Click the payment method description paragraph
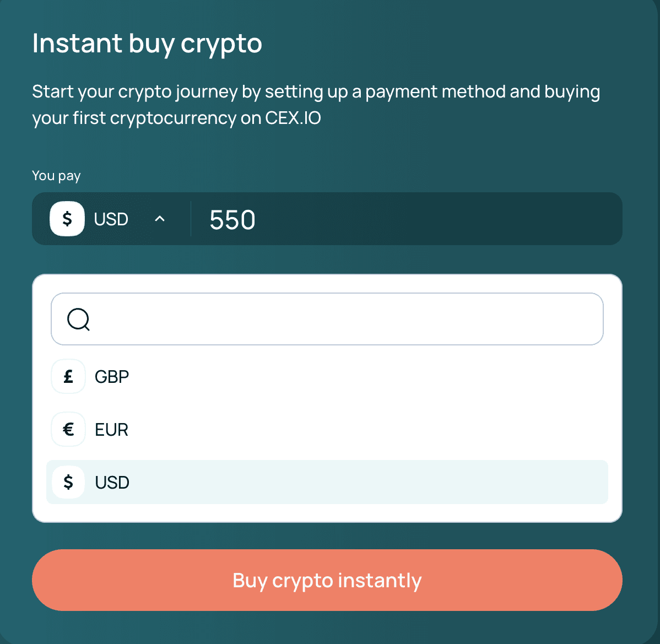This screenshot has height=644, width=660. 316,105
